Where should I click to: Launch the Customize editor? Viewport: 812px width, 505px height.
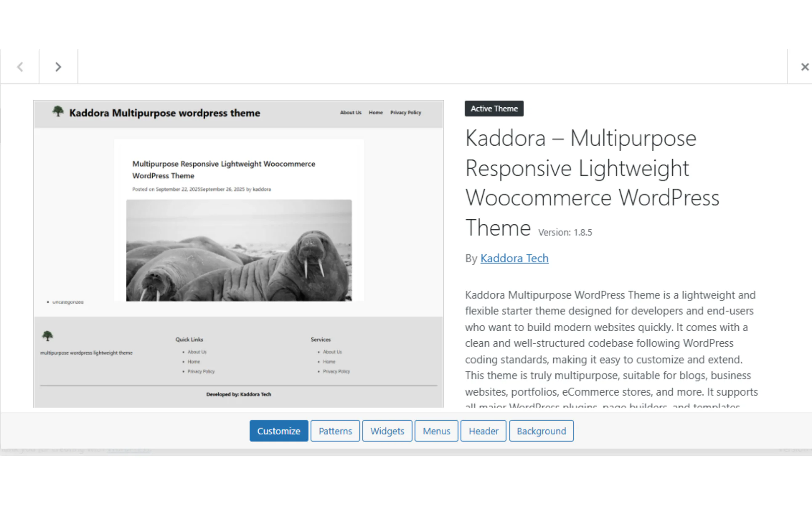click(x=279, y=431)
